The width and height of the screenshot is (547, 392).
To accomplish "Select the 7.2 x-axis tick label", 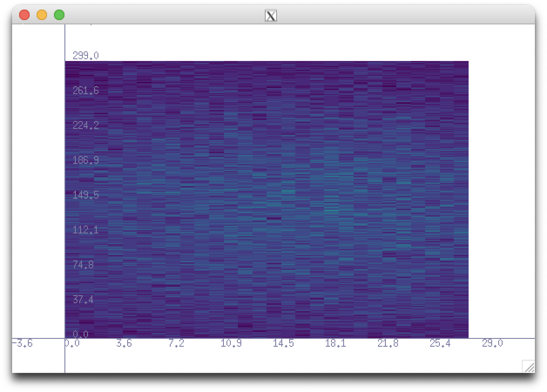I will (176, 343).
